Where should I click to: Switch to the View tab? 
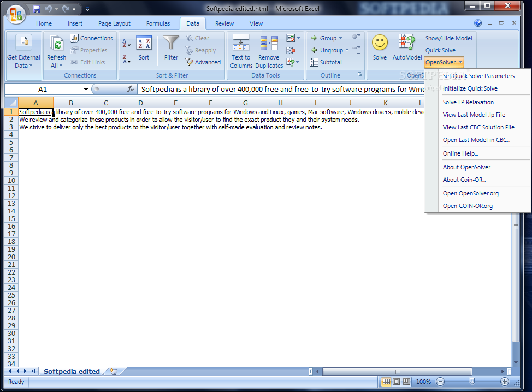point(256,23)
